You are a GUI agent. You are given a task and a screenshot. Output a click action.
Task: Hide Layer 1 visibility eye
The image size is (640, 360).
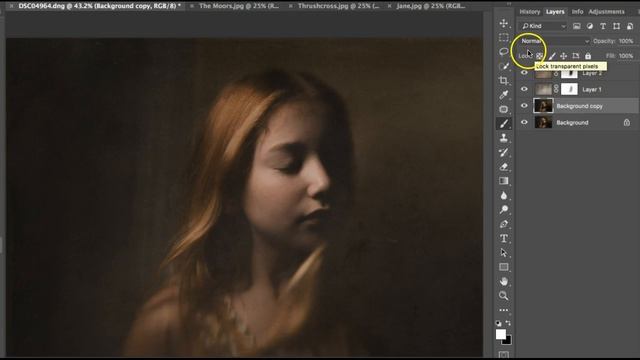[524, 89]
